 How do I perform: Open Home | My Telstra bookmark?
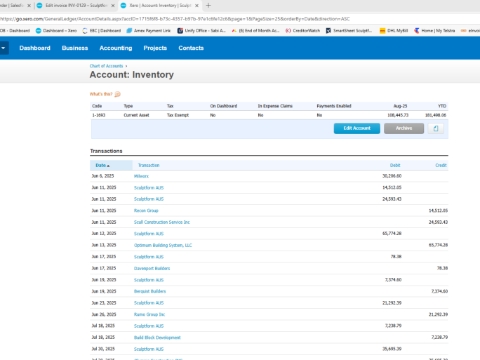[x=435, y=30]
